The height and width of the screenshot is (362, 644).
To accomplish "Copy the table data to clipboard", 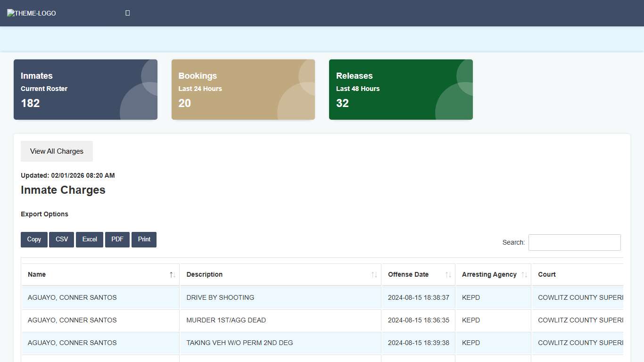I will (34, 239).
